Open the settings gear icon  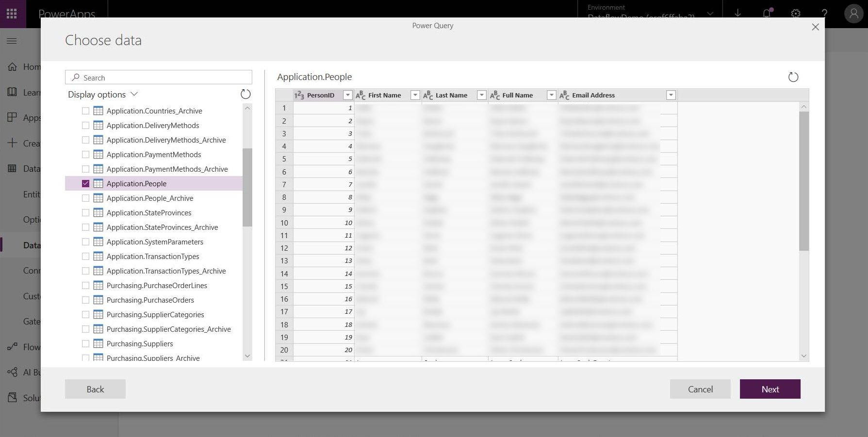[x=796, y=13]
